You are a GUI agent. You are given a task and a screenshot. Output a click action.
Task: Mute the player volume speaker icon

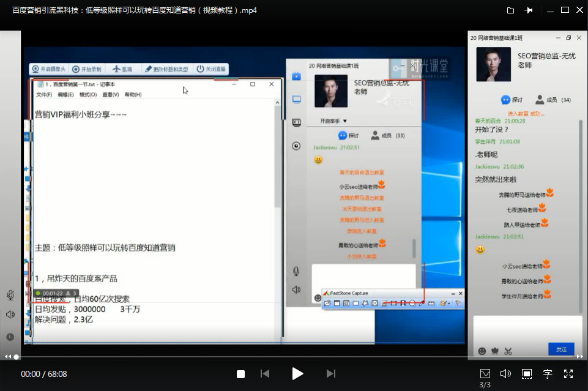tap(505, 373)
